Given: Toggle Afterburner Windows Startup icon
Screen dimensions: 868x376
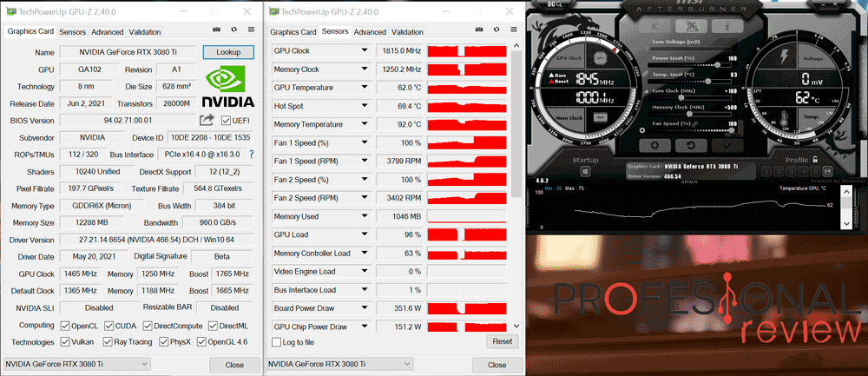Looking at the screenshot, I should [x=585, y=171].
